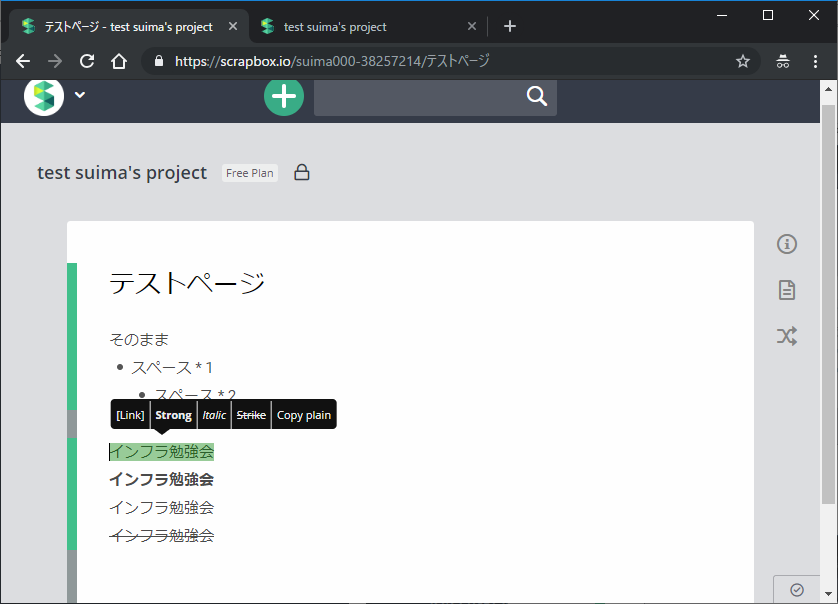The height and width of the screenshot is (604, 838).
Task: Close the test suima's project tab
Action: (x=472, y=26)
